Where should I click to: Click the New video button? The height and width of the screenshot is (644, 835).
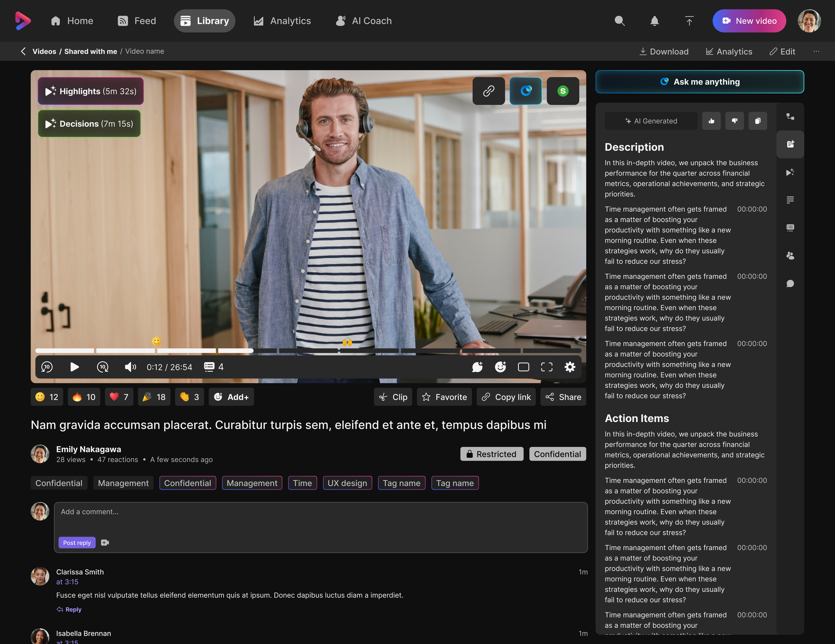click(749, 21)
